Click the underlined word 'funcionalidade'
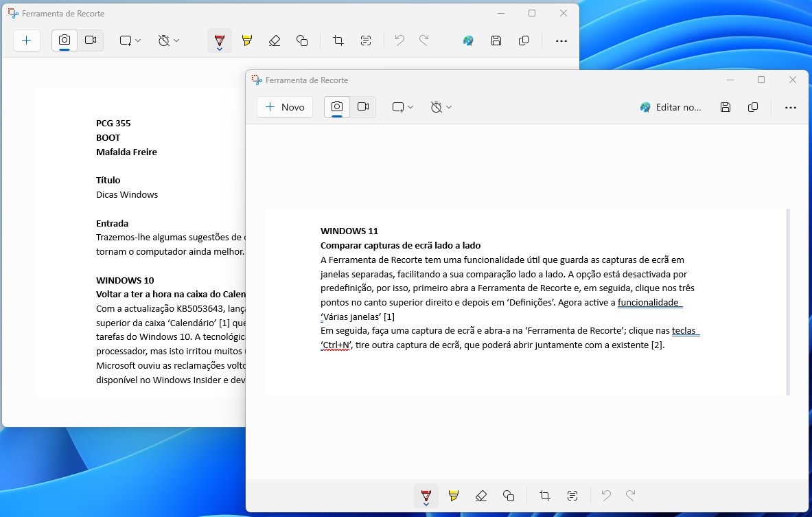 [x=648, y=303]
